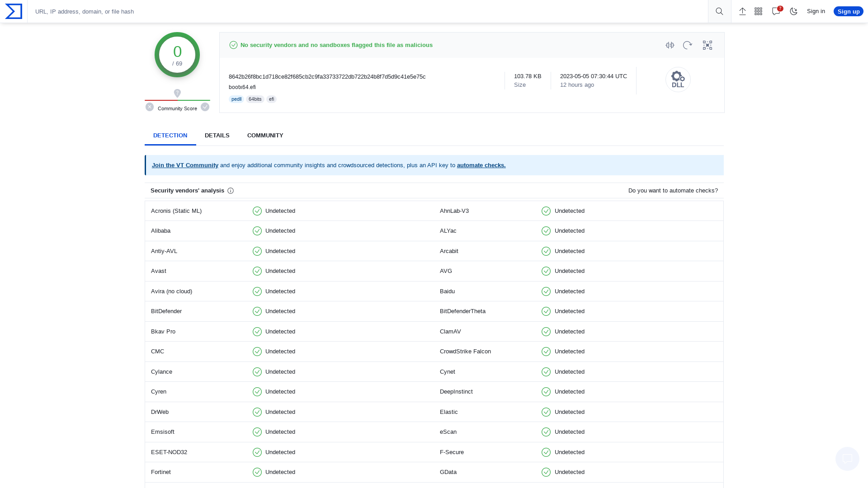Click Fortinet undetected check icon

pyautogui.click(x=257, y=472)
